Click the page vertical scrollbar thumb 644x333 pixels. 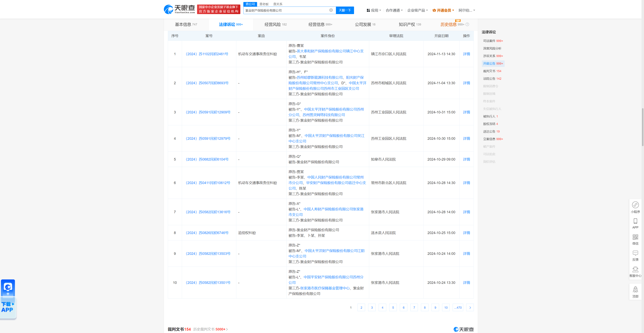[642, 127]
